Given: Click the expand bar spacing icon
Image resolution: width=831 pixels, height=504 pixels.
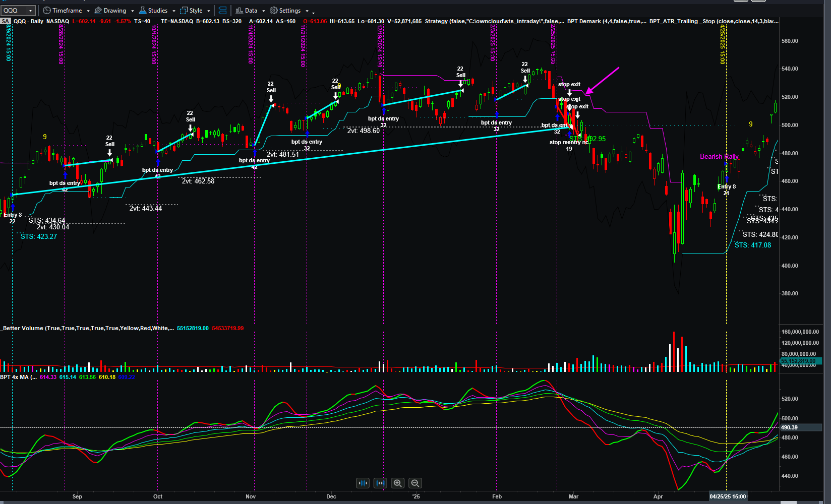Looking at the screenshot, I should pos(380,483).
